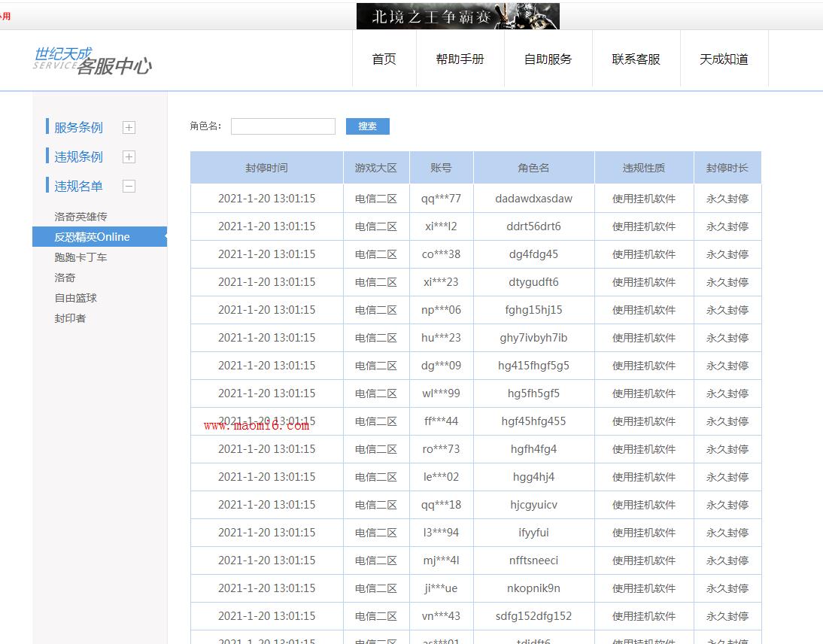
Task: Collapse the 违规名单 section with minus icon
Action: (129, 187)
